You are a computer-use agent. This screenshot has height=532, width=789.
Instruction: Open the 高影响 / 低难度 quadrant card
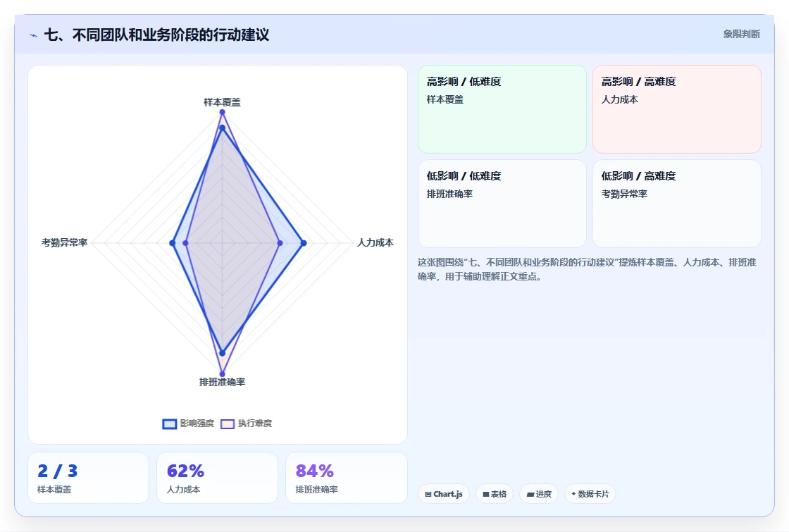tap(502, 109)
